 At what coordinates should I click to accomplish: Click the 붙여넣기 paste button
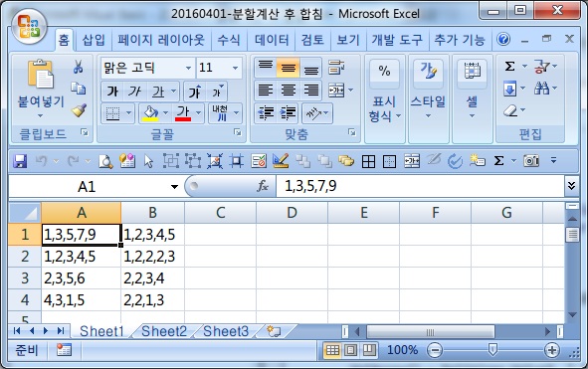(41, 88)
